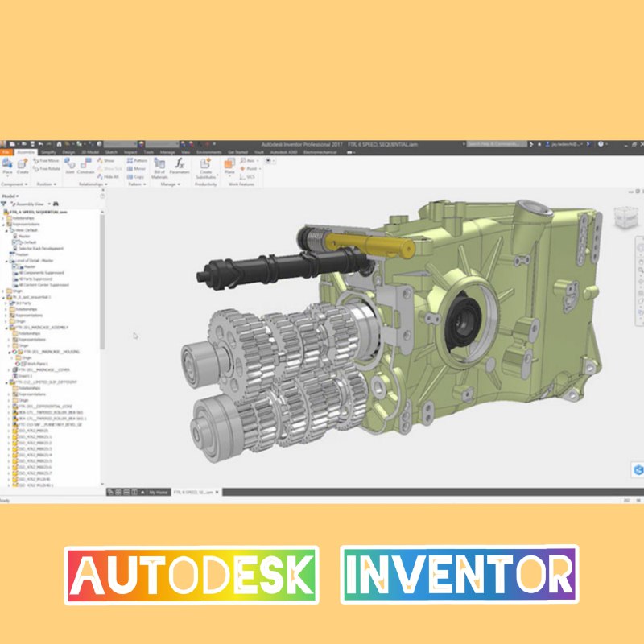644x644 pixels.
Task: Open the Manage panel dropdown
Action: click(x=170, y=184)
